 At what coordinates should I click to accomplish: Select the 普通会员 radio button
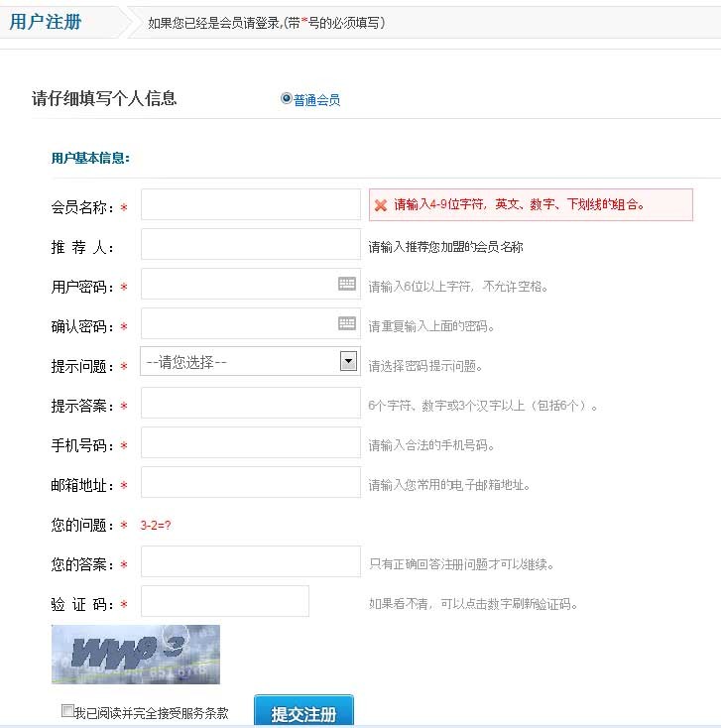pyautogui.click(x=287, y=98)
